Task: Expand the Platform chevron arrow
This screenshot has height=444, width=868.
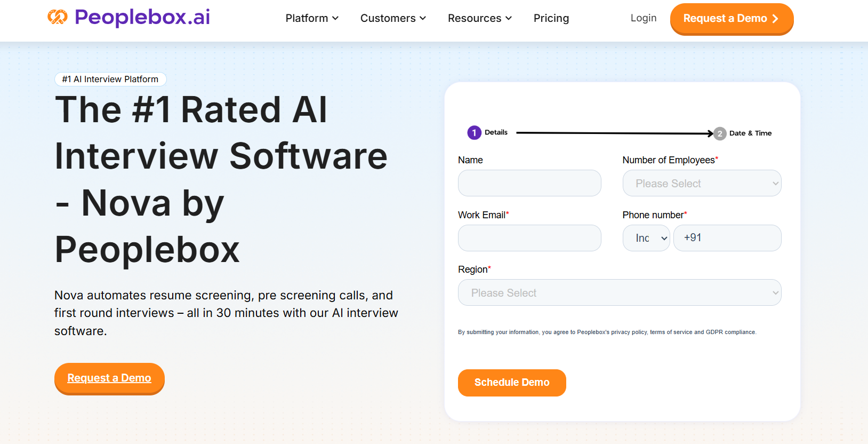Action: click(335, 19)
